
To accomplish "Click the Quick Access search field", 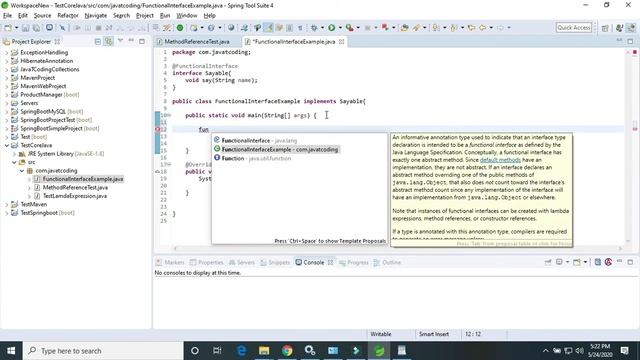I will point(573,28).
